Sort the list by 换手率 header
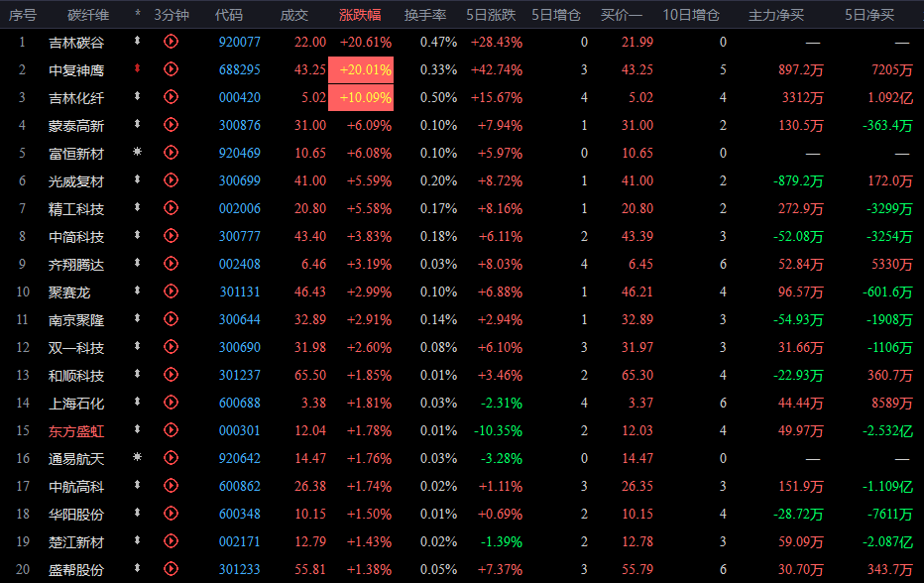924x583 pixels. click(x=424, y=15)
